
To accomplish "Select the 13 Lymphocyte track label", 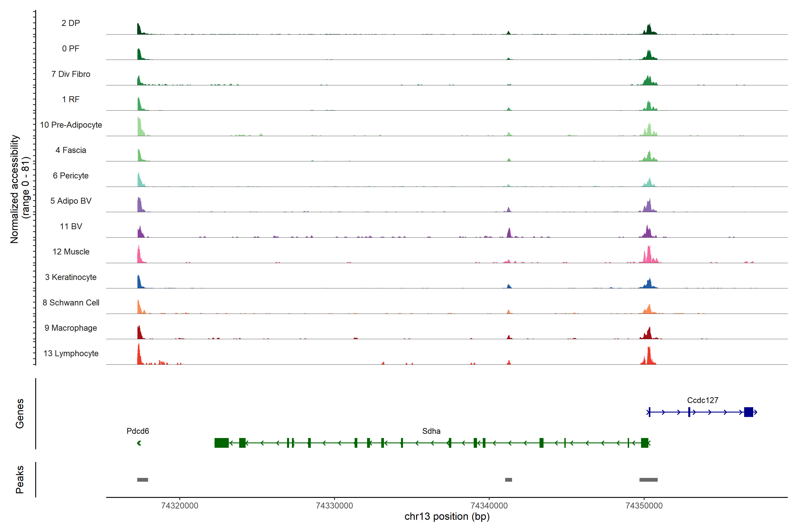I will pos(71,354).
